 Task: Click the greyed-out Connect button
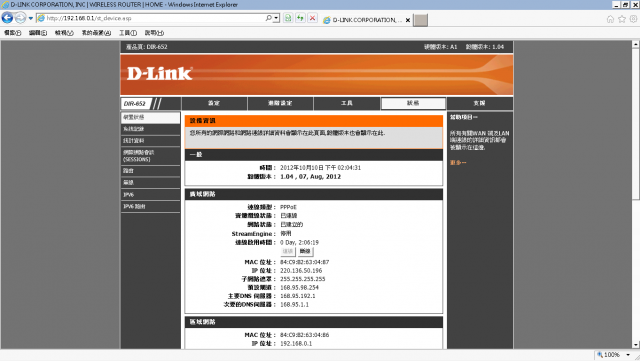pos(288,252)
